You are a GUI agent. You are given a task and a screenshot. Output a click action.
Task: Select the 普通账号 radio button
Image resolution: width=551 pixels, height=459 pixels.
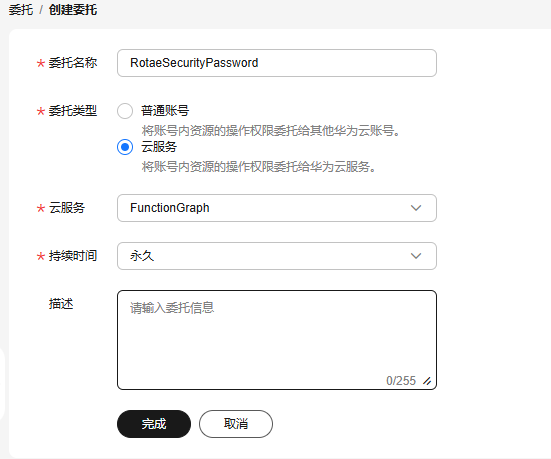click(x=125, y=111)
